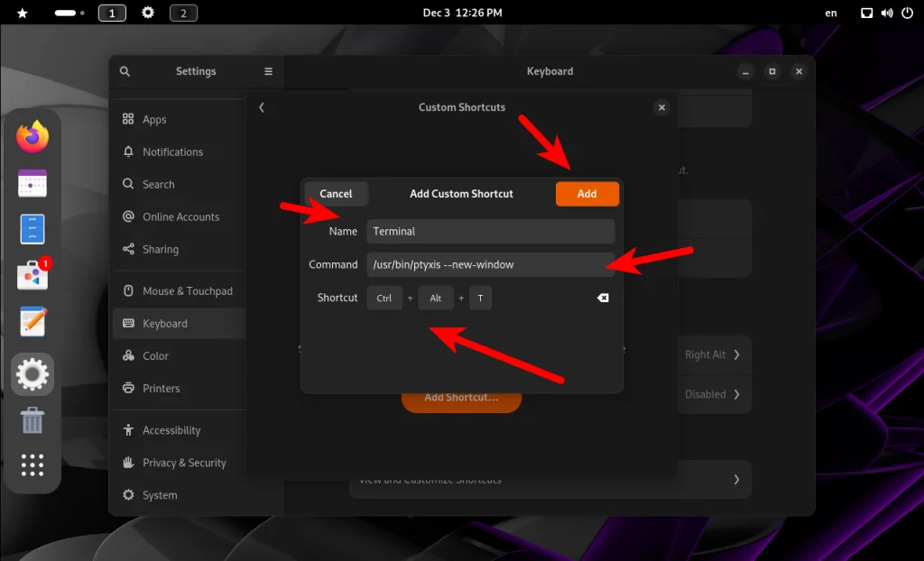The width and height of the screenshot is (924, 561).
Task: Click the volume icon in system tray
Action: pyautogui.click(x=887, y=13)
